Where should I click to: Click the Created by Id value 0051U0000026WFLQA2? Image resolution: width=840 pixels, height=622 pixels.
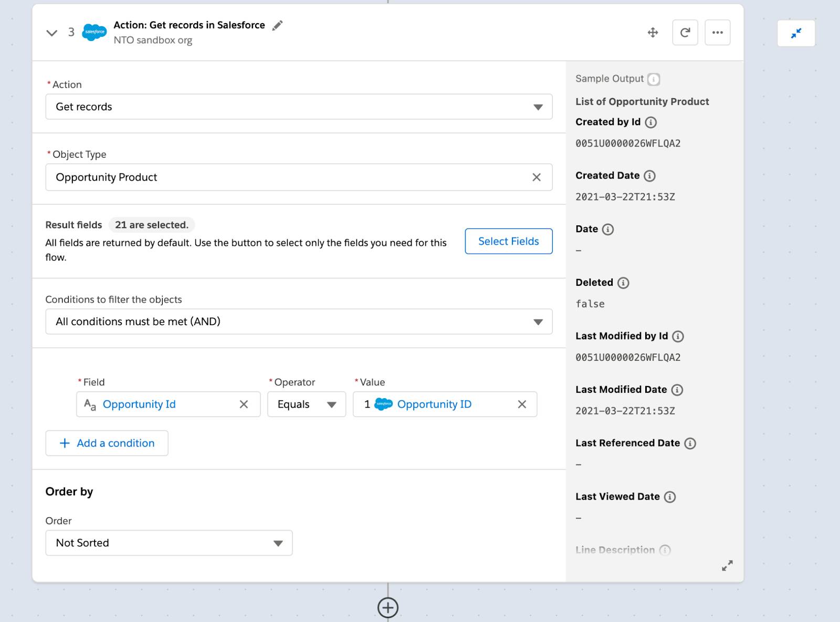(x=628, y=143)
